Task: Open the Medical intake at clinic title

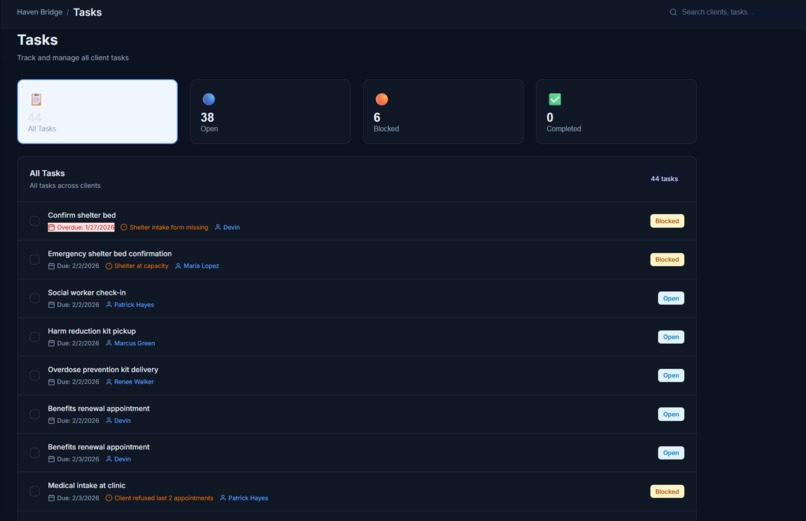Action: [x=86, y=486]
